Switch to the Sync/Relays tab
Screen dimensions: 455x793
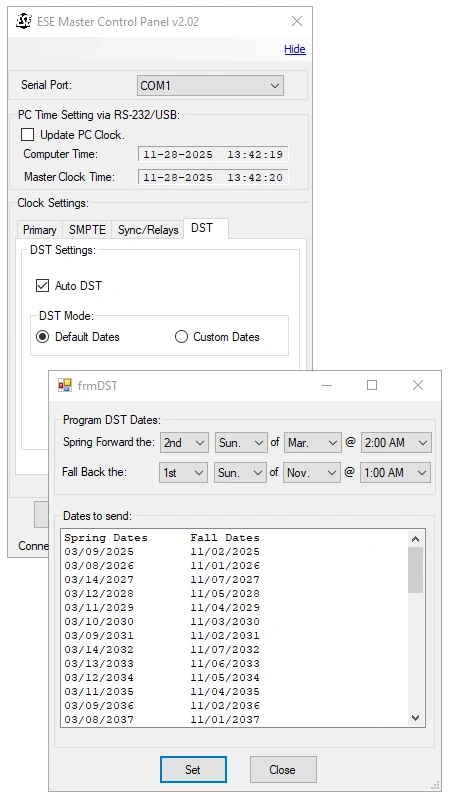(x=148, y=230)
